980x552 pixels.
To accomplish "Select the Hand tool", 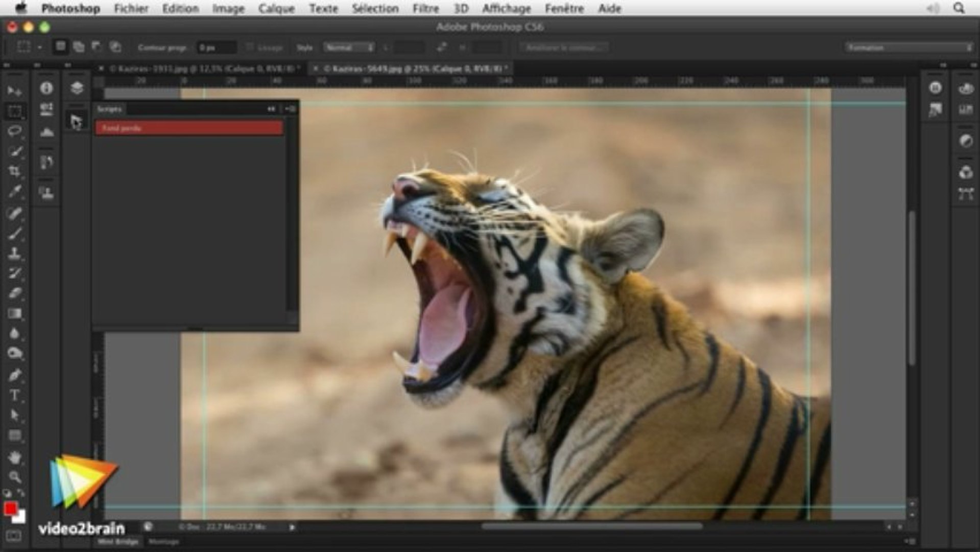I will [x=14, y=456].
